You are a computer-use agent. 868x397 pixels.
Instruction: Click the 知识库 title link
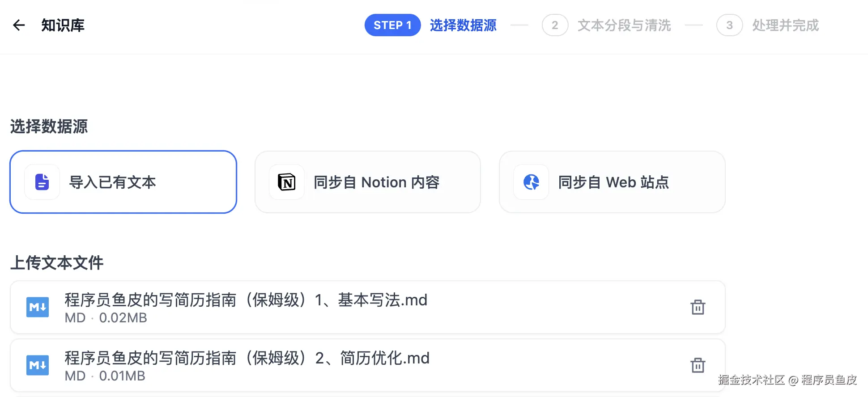63,25
